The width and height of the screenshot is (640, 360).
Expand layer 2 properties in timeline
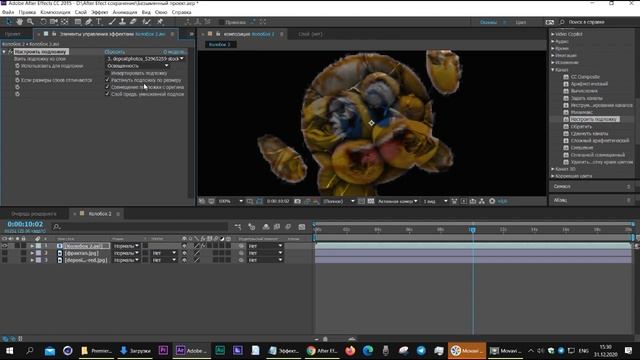pyautogui.click(x=32, y=253)
